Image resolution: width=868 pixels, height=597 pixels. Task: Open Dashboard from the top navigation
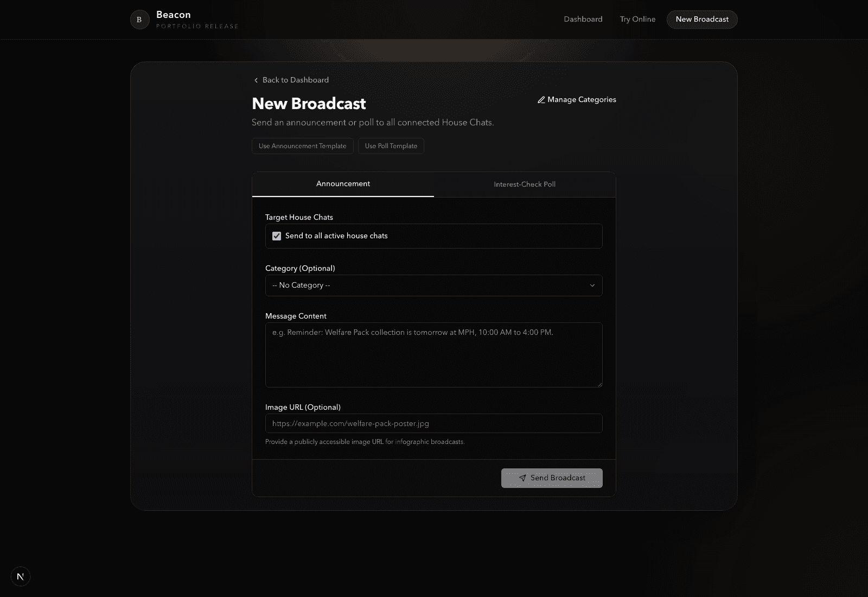coord(583,19)
